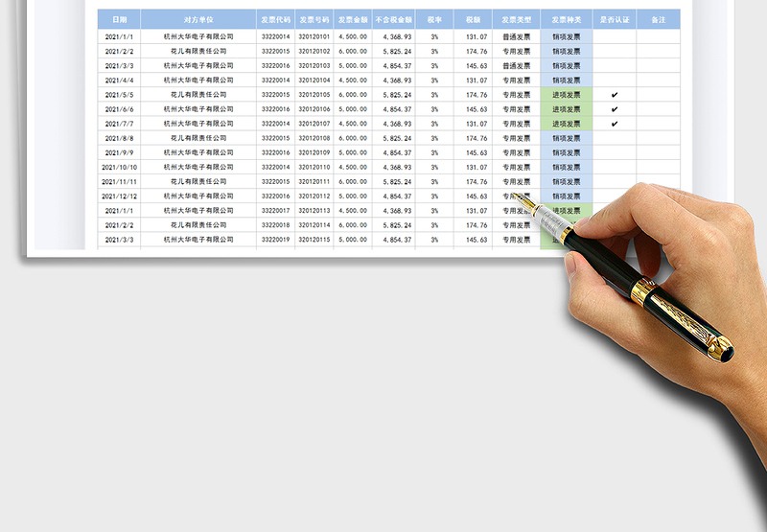This screenshot has width=767, height=532.
Task: Toggle the 是否认证 checkmark in the 2021/5/5 row
Action: (615, 95)
